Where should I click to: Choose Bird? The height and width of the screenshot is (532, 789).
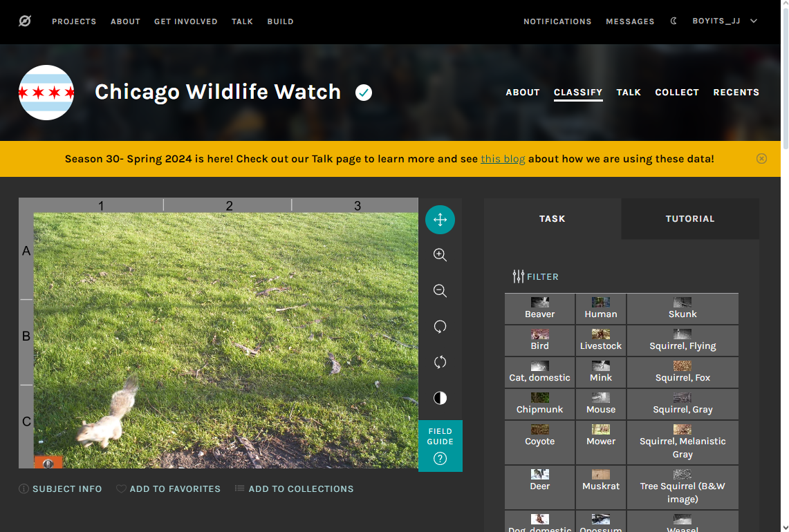pos(540,341)
